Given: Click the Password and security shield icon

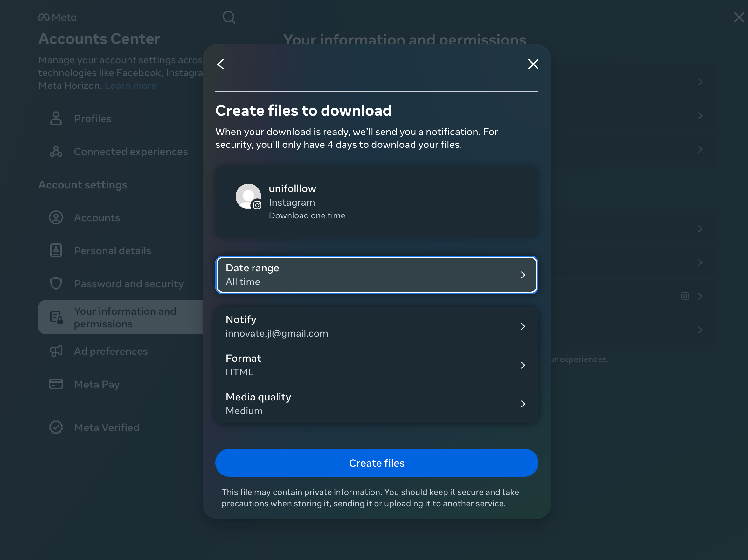Looking at the screenshot, I should coord(56,284).
